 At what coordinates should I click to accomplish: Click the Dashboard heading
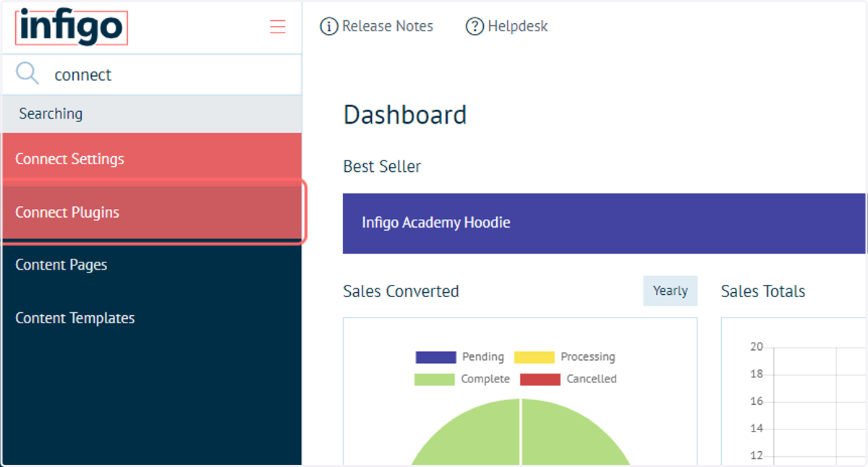coord(405,115)
